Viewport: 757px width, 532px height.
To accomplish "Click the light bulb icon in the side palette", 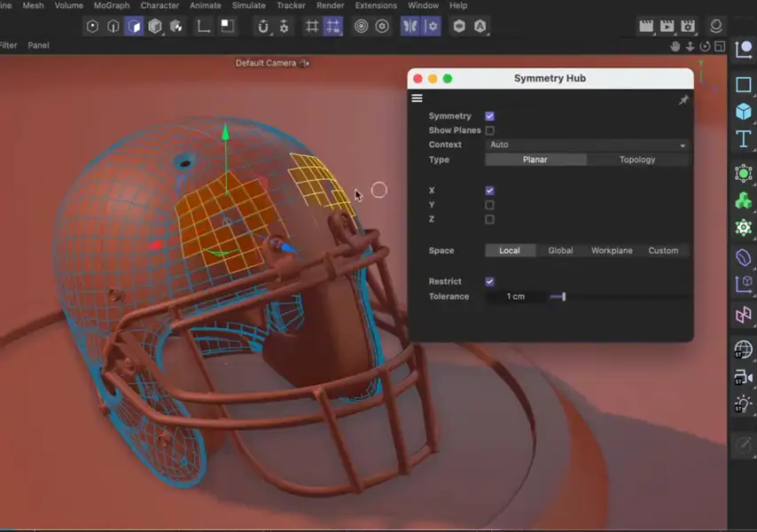I will [x=743, y=405].
